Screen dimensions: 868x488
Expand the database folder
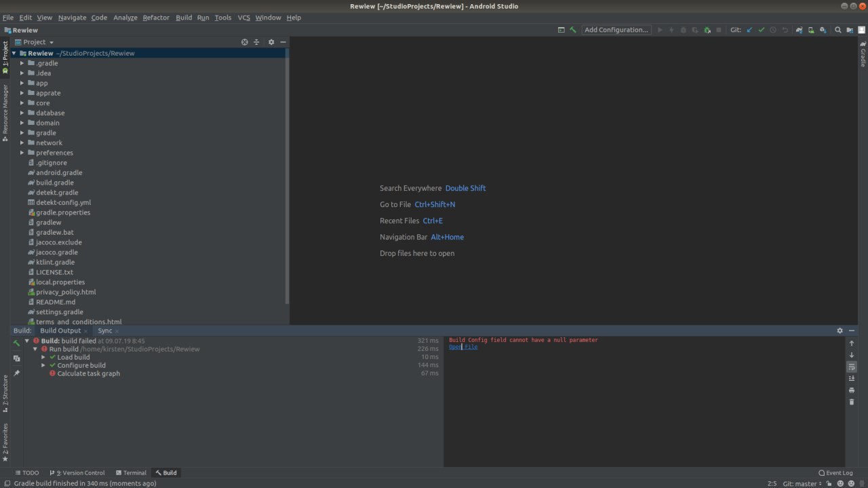[22, 113]
